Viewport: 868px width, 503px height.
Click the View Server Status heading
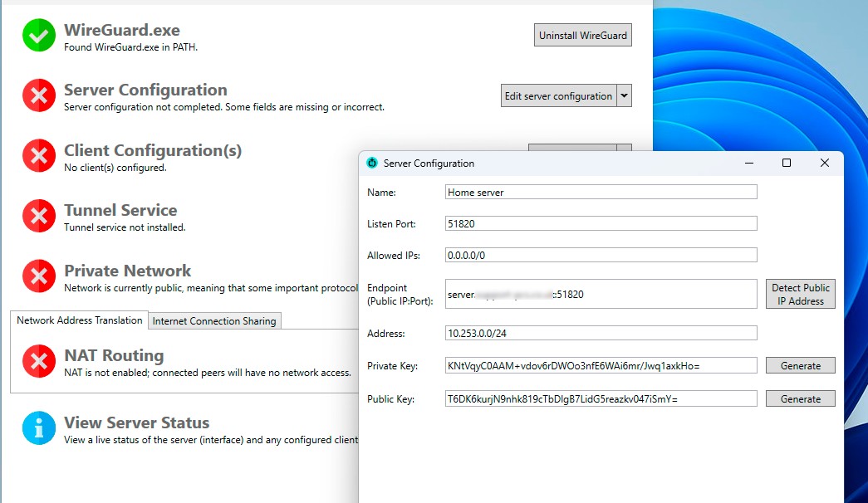pyautogui.click(x=137, y=422)
